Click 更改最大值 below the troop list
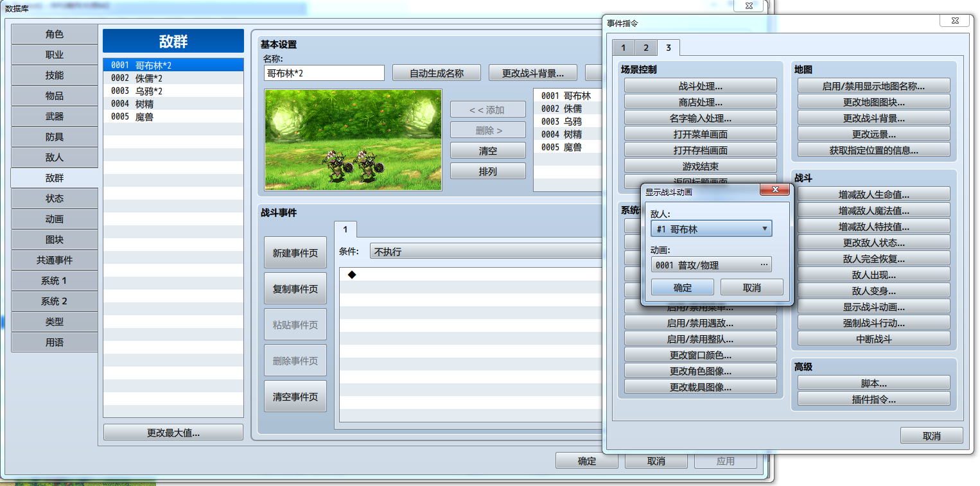980x486 pixels. click(x=173, y=432)
